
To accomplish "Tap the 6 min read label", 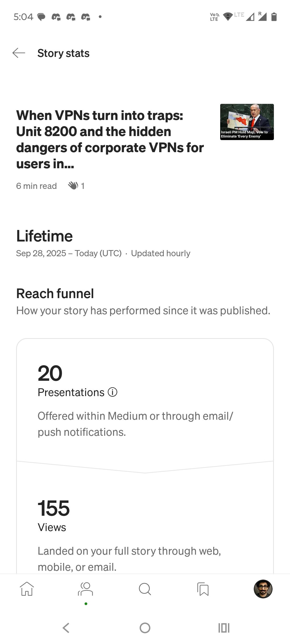I will pyautogui.click(x=37, y=186).
